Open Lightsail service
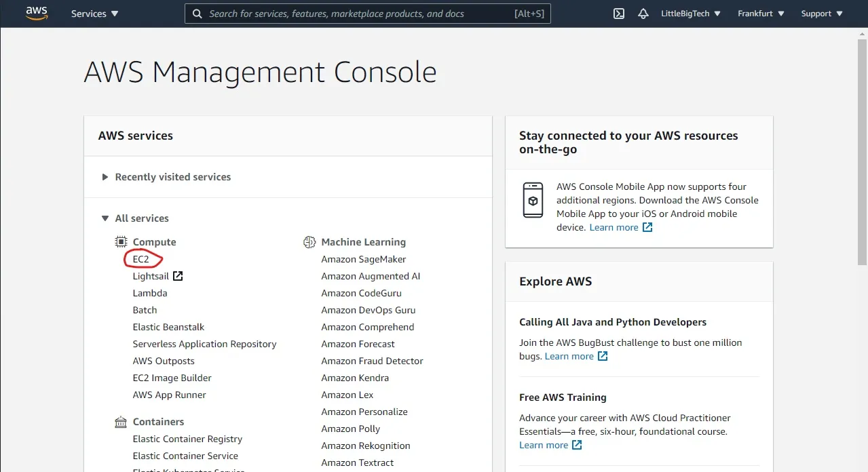Screen dimensions: 868x472 click(151, 276)
